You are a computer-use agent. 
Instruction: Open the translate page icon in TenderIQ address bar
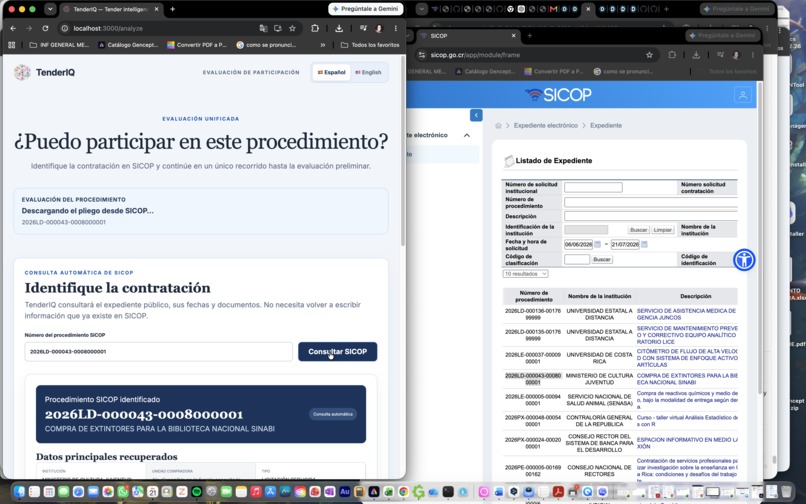(x=263, y=28)
